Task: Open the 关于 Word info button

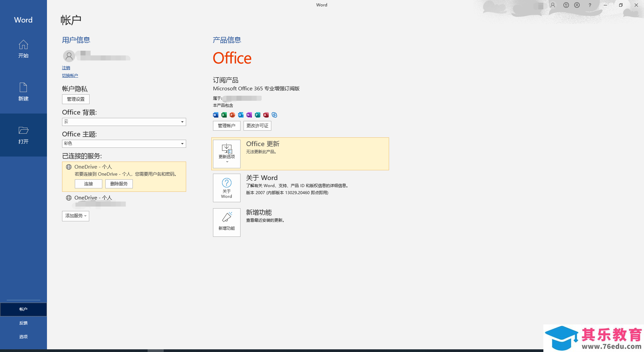Action: coord(227,188)
